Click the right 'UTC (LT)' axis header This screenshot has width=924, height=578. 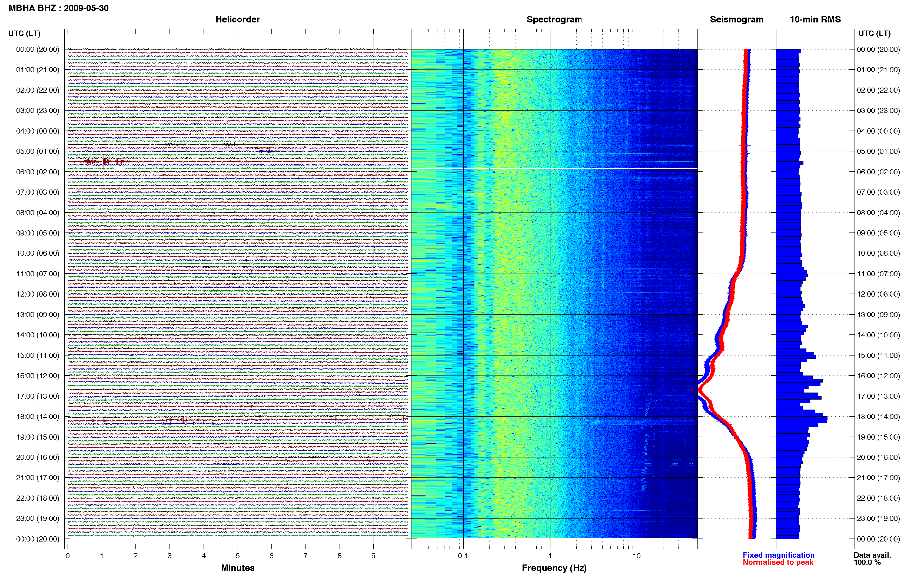point(874,33)
